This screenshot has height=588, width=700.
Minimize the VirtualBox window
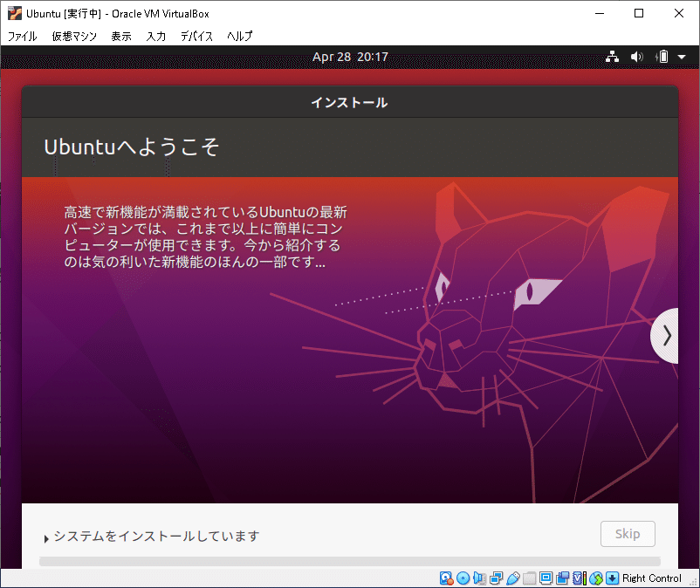coord(600,13)
